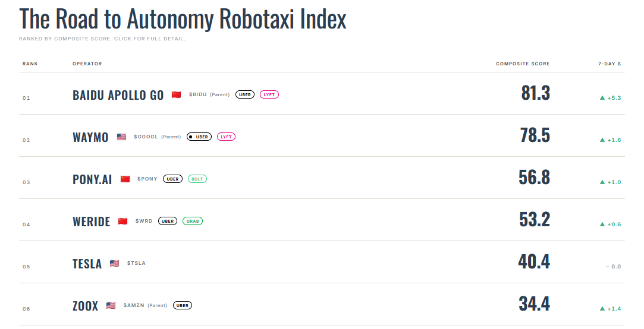Open WeRide's composite score 53.2
The image size is (644, 329).
coord(535,220)
